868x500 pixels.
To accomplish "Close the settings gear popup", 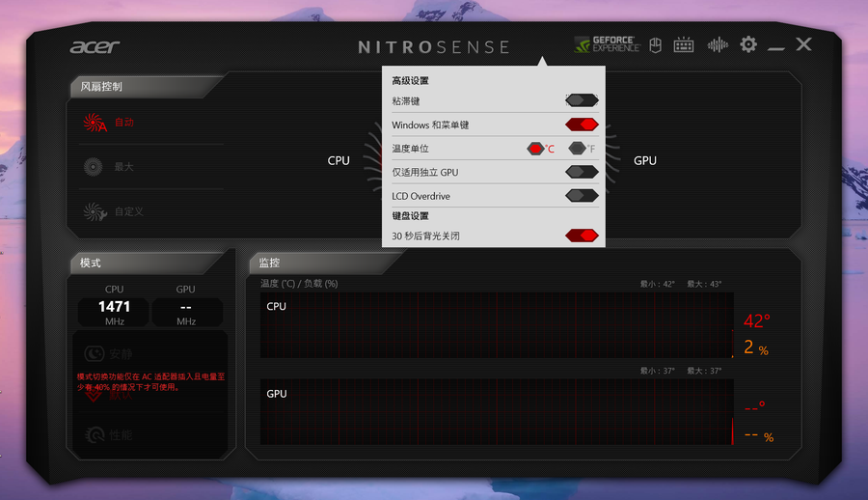I will pyautogui.click(x=748, y=44).
